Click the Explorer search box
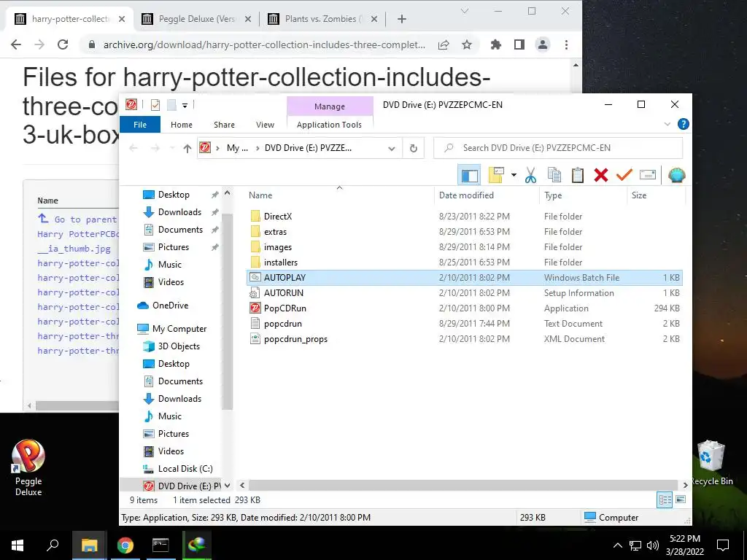747x560 pixels. [558, 148]
